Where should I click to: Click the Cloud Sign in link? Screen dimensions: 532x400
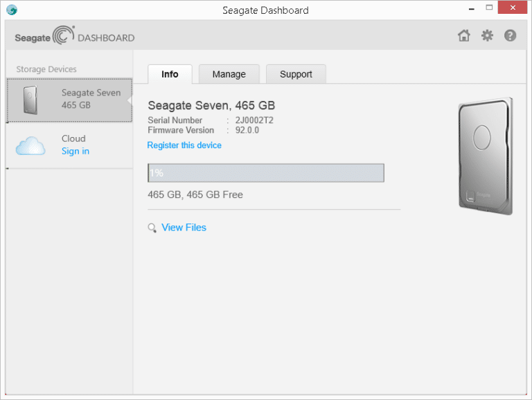click(76, 151)
